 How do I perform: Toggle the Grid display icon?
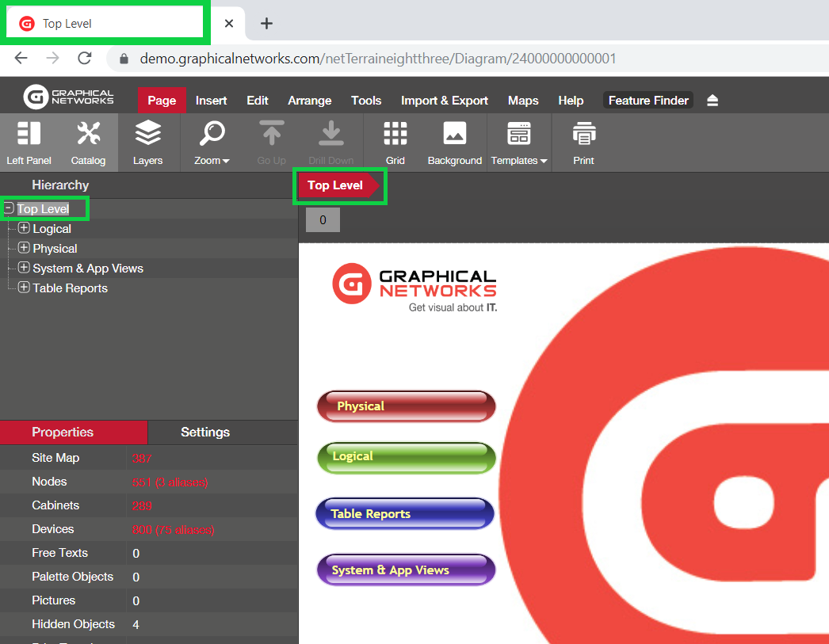tap(395, 135)
